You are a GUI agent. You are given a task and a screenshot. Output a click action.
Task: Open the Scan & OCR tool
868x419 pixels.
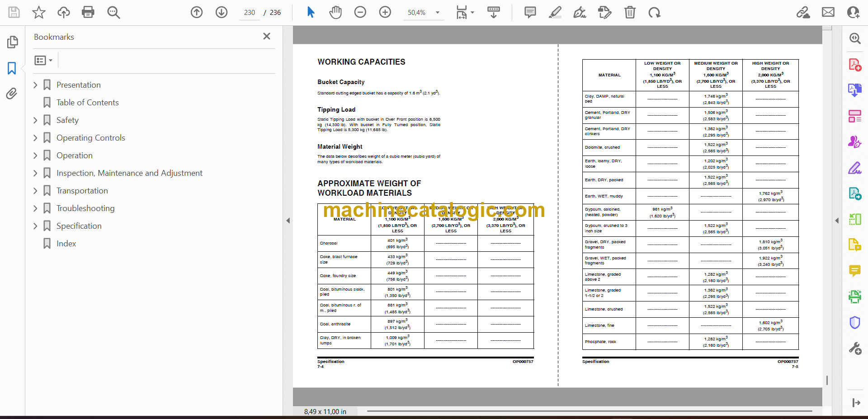coord(855,297)
